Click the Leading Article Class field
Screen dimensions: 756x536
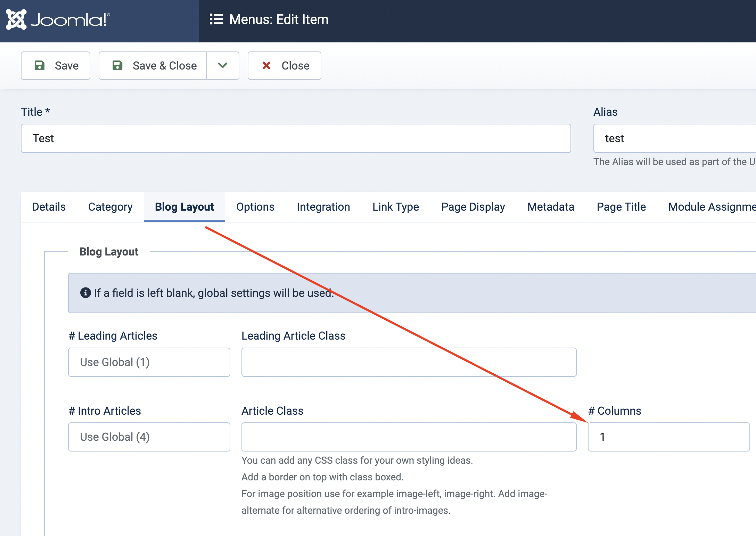pos(409,362)
